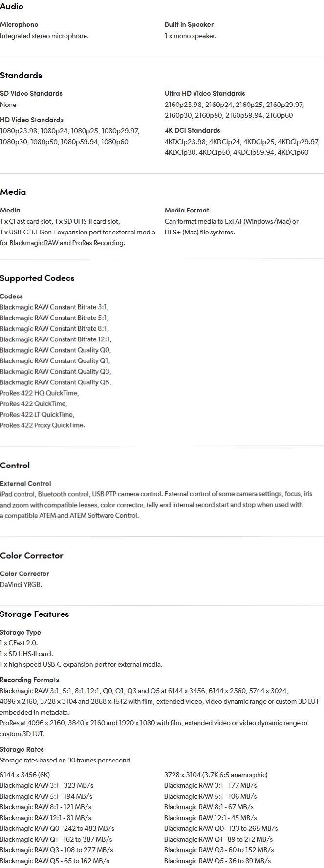Viewport: 324px width, 868px height.
Task: Click the SD Video Standards label
Action: [31, 93]
